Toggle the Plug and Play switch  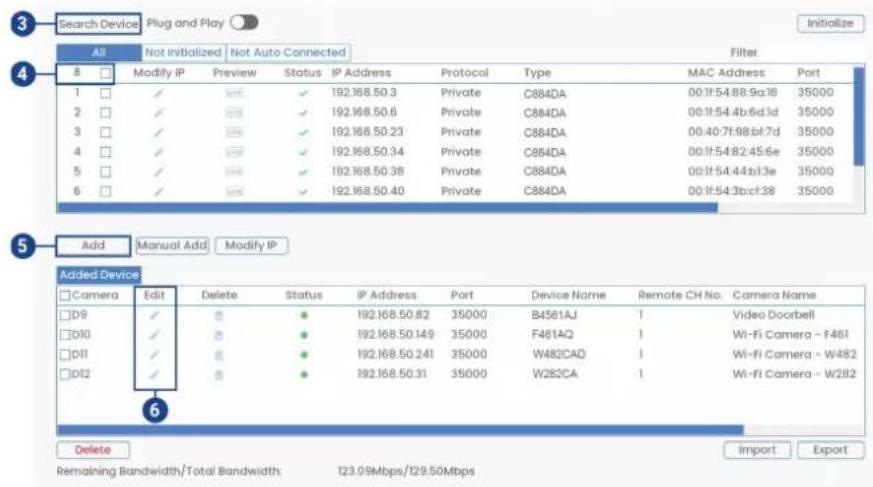(244, 23)
